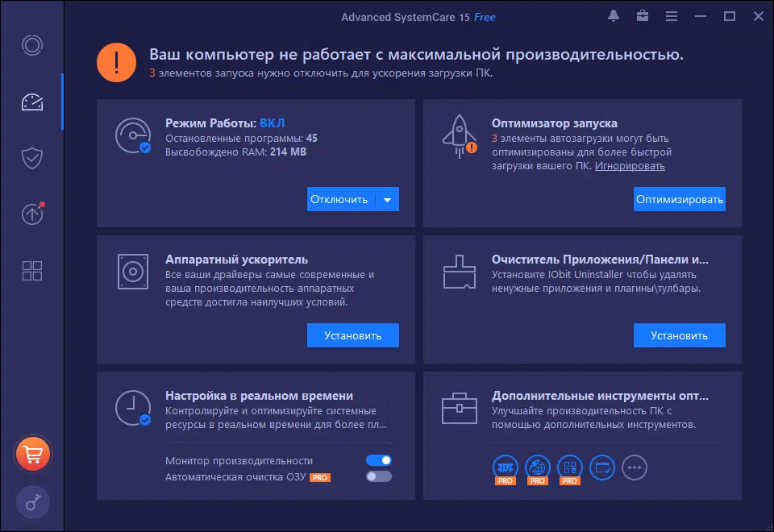Click the Режим Работы heading
Image resolution: width=774 pixels, height=532 pixels.
click(225, 123)
